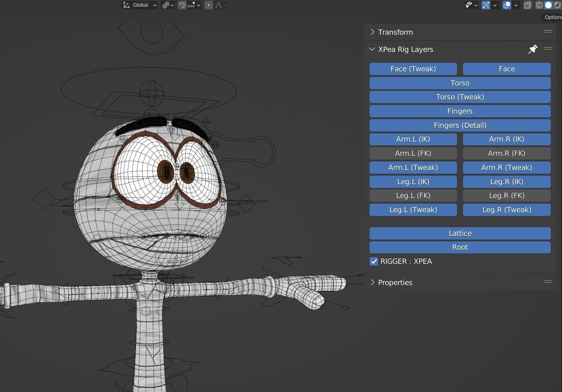Uncheck the RIGGER : XPEA checkbox

[x=374, y=261]
